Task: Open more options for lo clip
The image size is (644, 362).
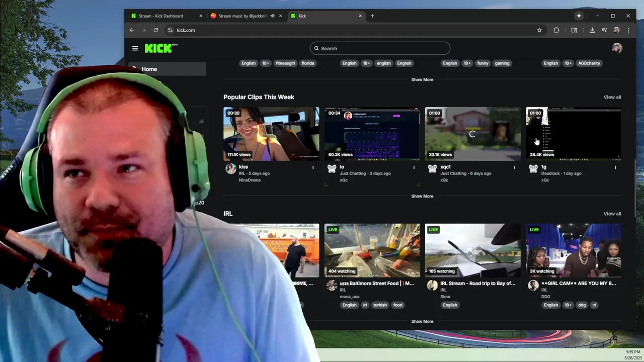Action: [414, 167]
